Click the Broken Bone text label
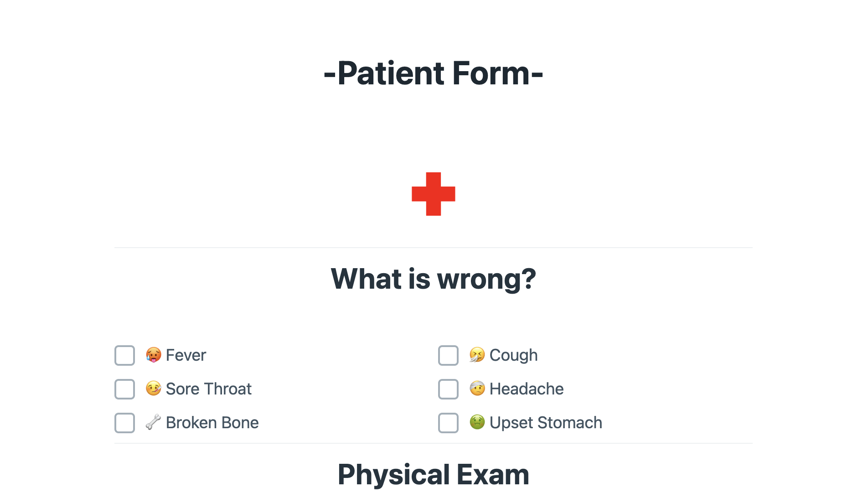 coord(212,423)
